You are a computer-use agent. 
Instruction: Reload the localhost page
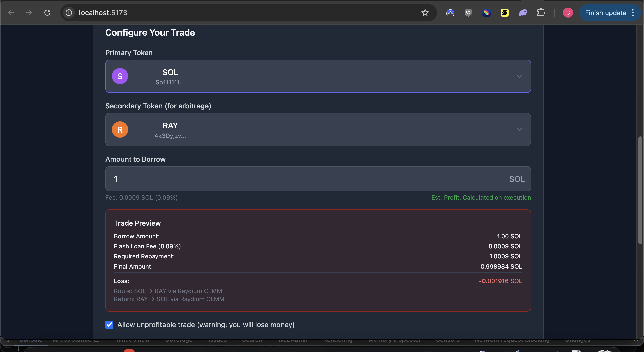click(47, 13)
